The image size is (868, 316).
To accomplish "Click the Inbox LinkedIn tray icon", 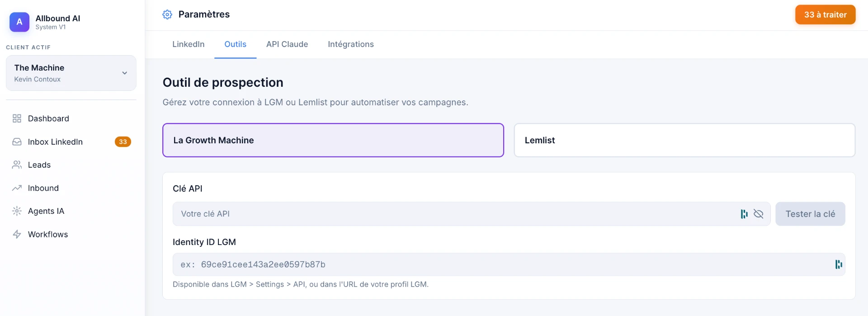I will coord(17,141).
